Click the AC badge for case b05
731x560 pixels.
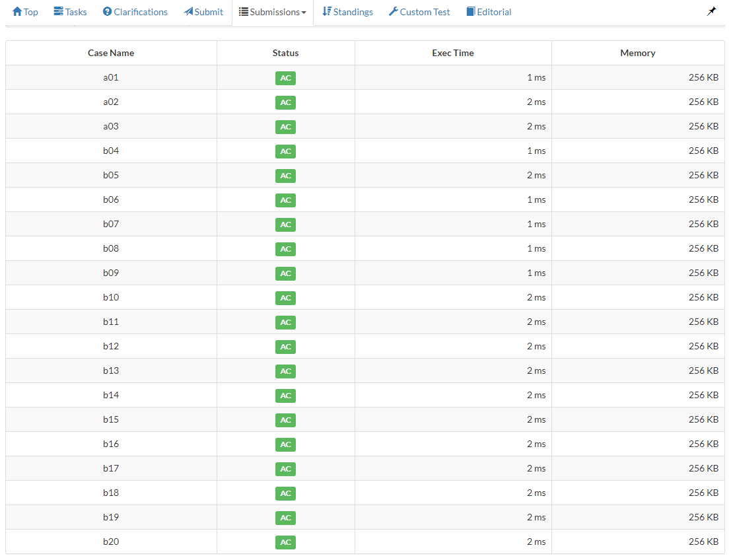(285, 176)
